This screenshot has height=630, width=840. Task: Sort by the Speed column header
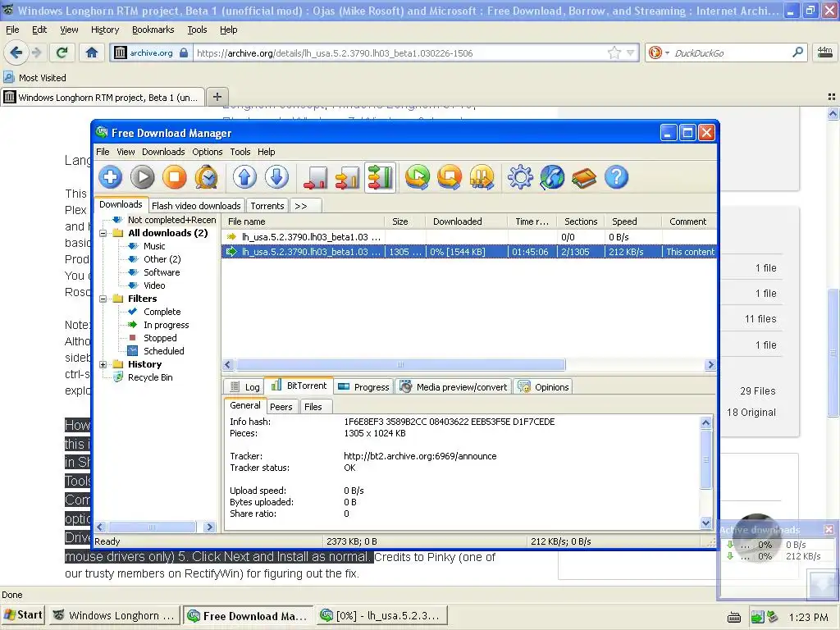coord(633,221)
